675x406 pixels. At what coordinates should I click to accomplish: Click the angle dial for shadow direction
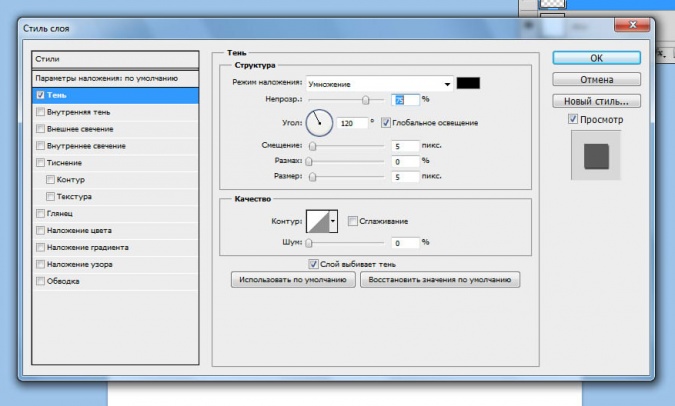pyautogui.click(x=319, y=123)
